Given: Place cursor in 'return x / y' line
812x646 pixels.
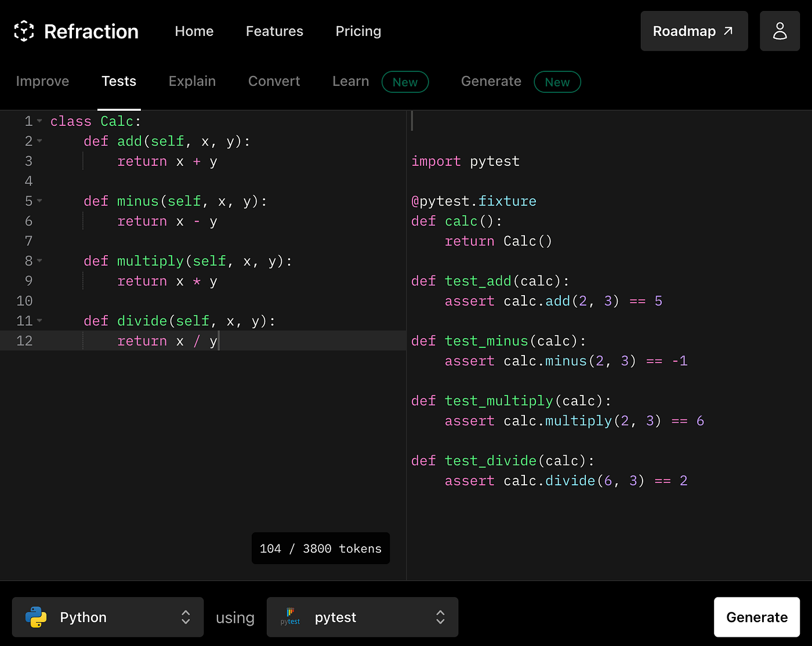Looking at the screenshot, I should click(167, 341).
